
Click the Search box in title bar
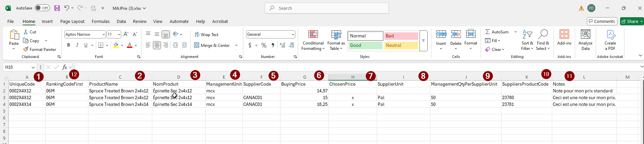(x=327, y=8)
